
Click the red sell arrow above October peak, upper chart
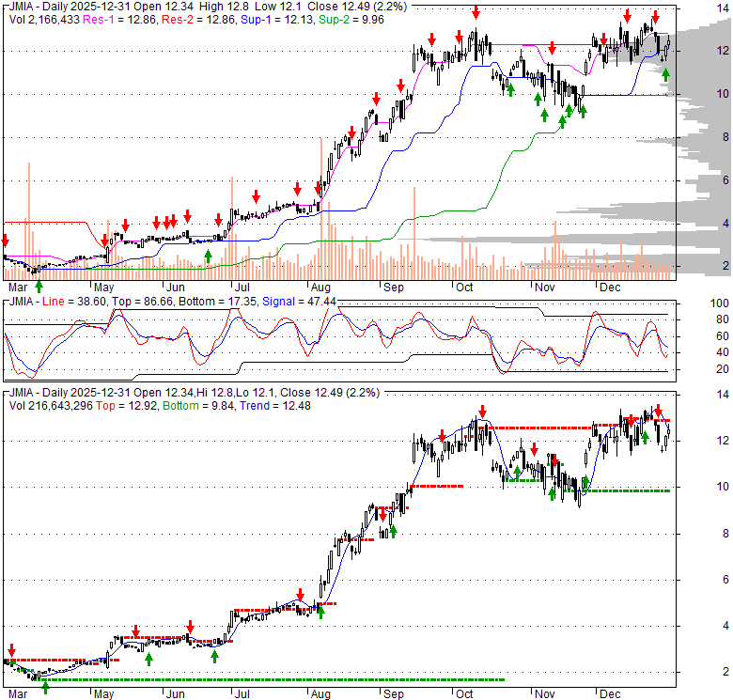pyautogui.click(x=476, y=12)
